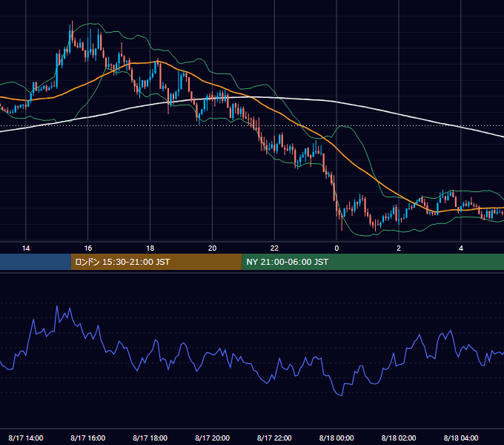Click the 8/18 02:00 date label

point(399,438)
